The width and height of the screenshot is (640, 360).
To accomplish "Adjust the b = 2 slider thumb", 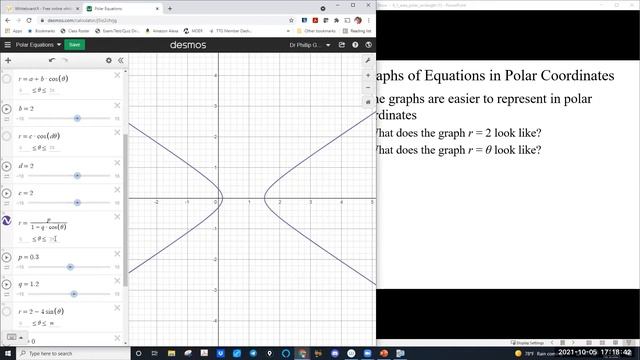I will [77, 118].
